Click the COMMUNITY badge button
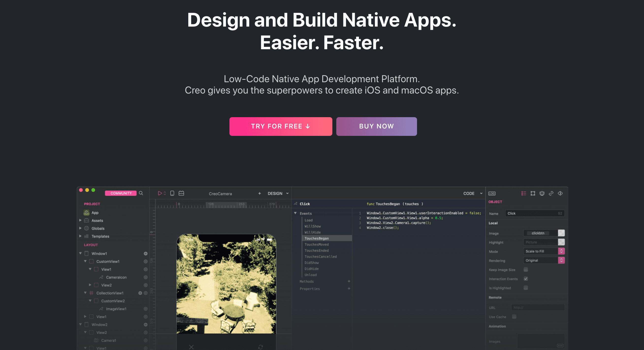 click(x=121, y=193)
